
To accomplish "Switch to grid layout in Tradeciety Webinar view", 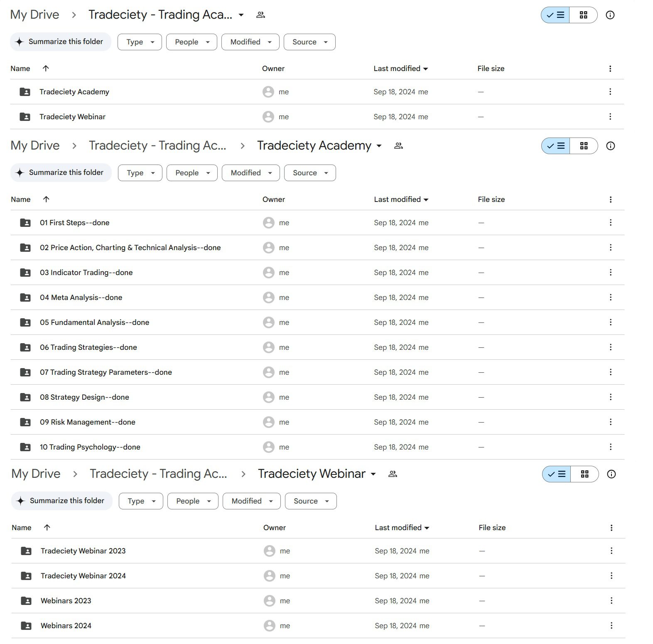I will click(584, 474).
